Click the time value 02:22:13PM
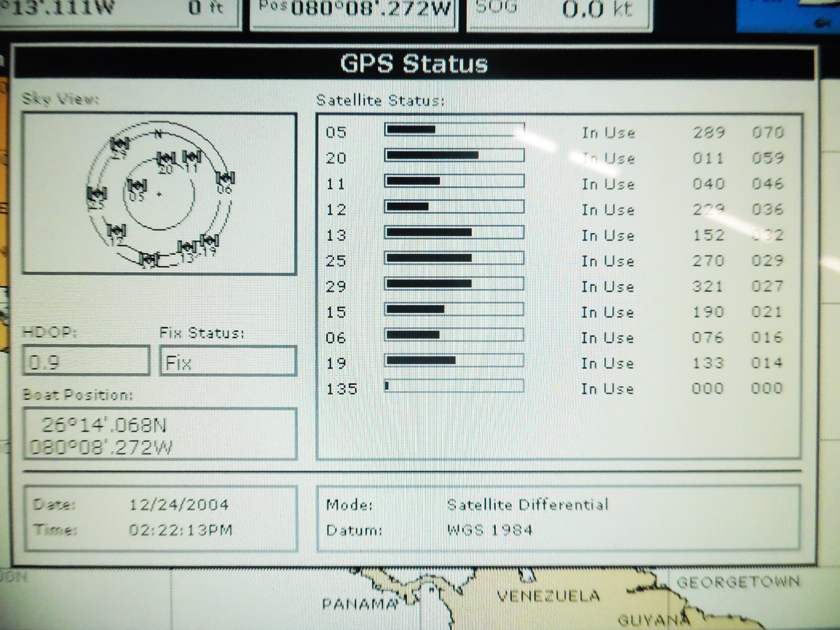This screenshot has height=630, width=840. click(180, 530)
